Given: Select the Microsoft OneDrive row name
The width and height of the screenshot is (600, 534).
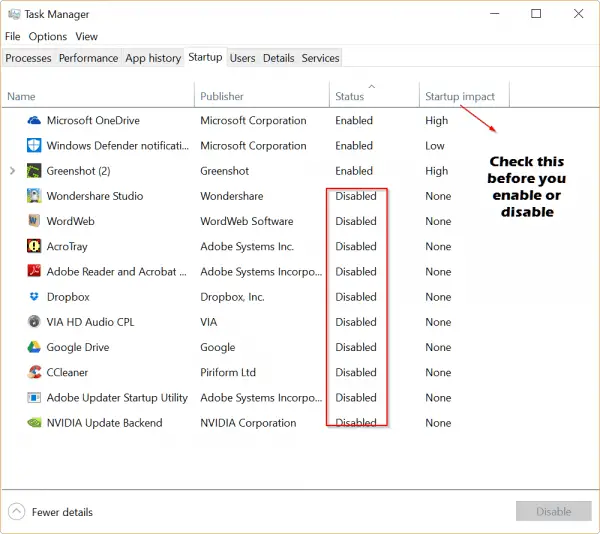Looking at the screenshot, I should (x=93, y=120).
